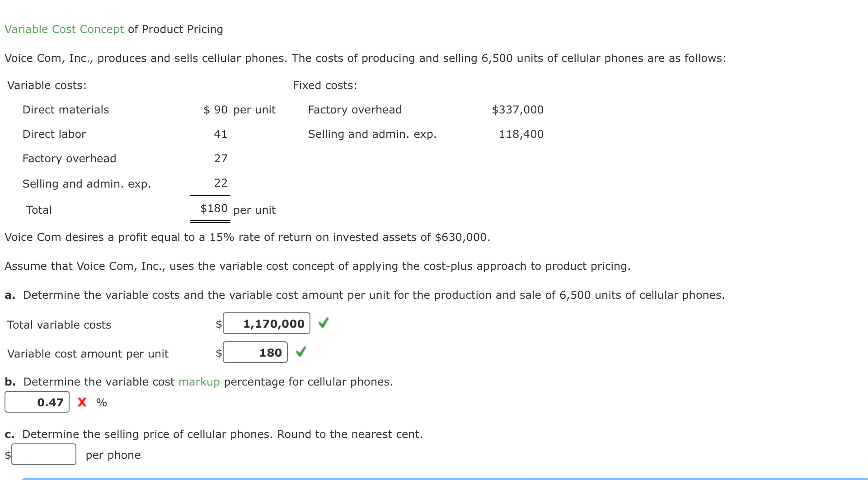Click the green checkmark beside Total variable costs
The image size is (868, 480).
pyautogui.click(x=324, y=323)
